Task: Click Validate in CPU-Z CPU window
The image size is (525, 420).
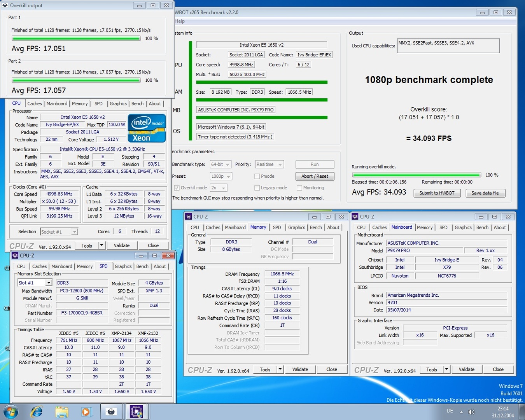Action: [x=121, y=245]
